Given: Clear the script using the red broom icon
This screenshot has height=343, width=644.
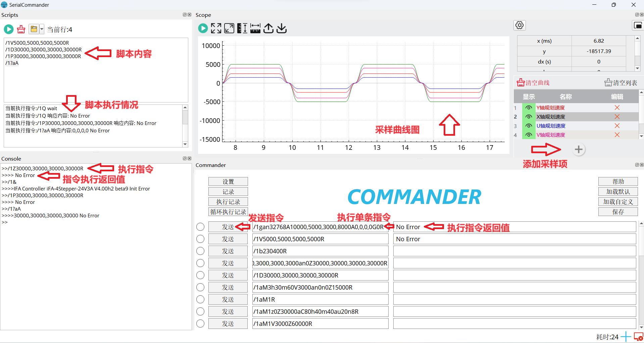Looking at the screenshot, I should coord(21,30).
